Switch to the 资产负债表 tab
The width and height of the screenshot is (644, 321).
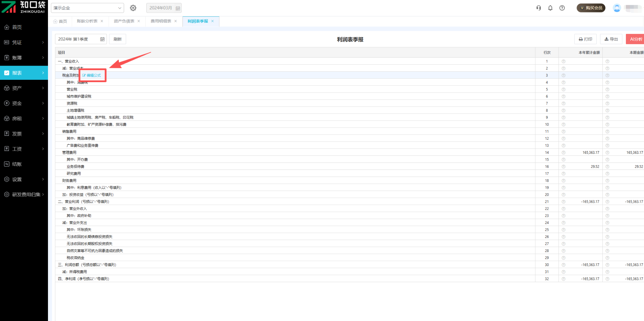(124, 21)
